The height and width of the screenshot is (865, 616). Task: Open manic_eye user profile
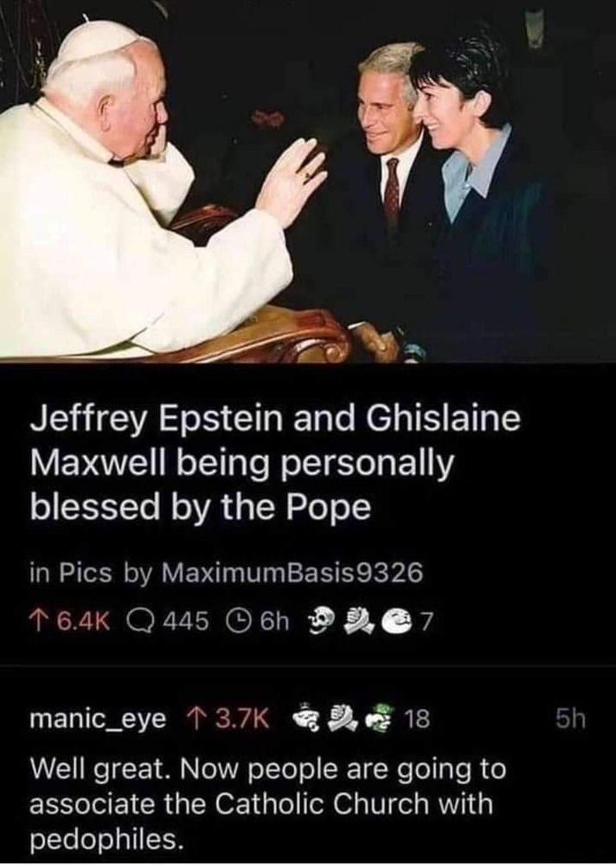click(98, 719)
